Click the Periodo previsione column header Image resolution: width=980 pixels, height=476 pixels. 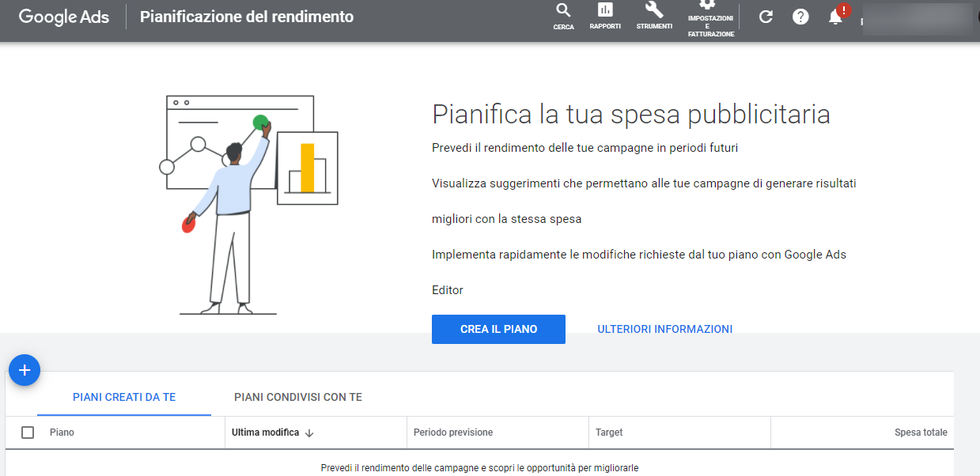click(x=451, y=433)
